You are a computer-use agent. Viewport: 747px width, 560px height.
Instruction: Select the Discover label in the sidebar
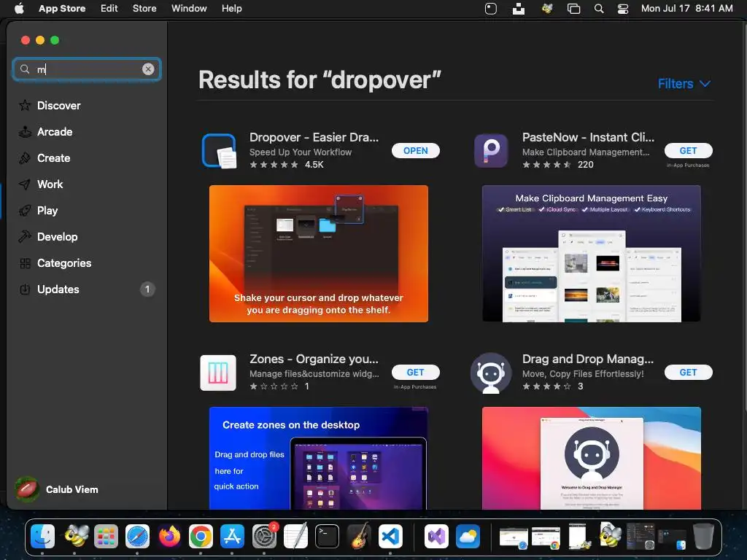click(x=58, y=105)
